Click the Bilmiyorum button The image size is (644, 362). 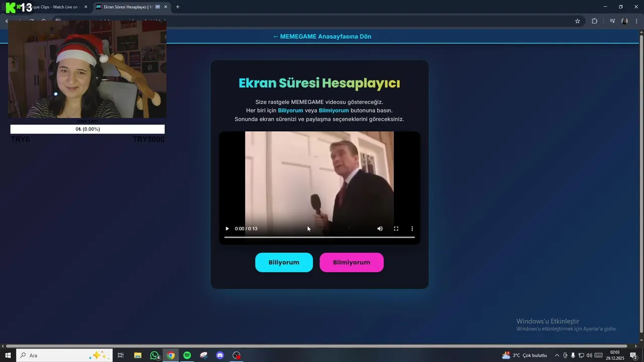click(x=352, y=262)
